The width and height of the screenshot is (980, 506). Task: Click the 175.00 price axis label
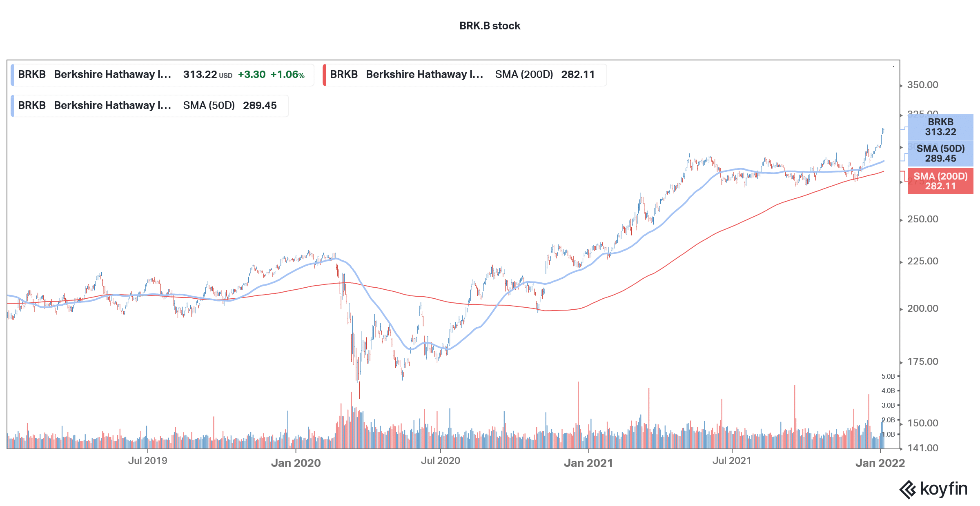[922, 362]
